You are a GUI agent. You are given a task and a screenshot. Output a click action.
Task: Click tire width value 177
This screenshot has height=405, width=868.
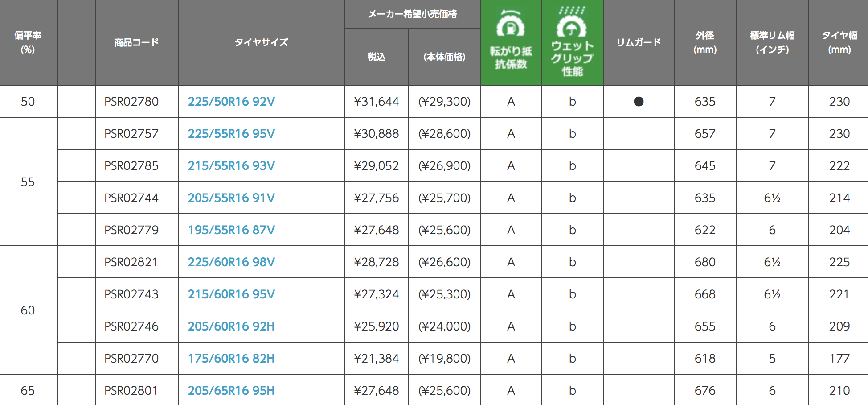coord(839,359)
